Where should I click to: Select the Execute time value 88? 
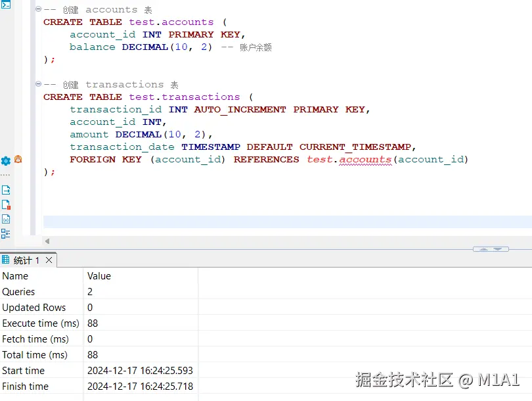(x=141, y=323)
